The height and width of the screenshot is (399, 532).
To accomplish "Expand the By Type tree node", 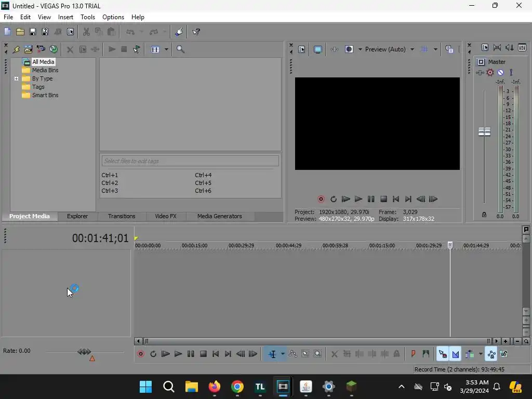I will coord(16,79).
